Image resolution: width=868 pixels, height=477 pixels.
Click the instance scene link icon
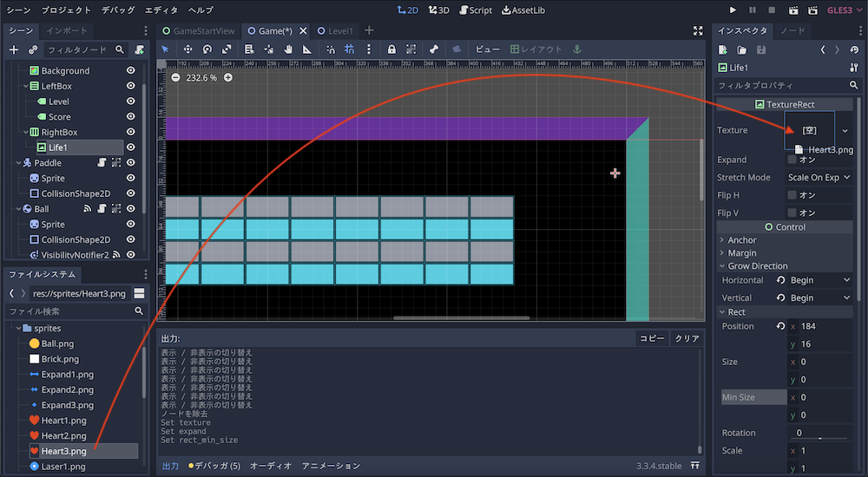tap(33, 49)
